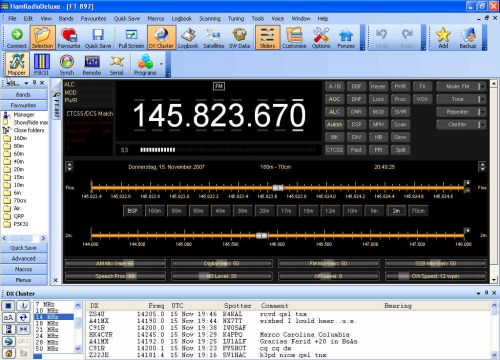Click the 145.823.670 frequency display
500x360 pixels.
[x=219, y=115]
